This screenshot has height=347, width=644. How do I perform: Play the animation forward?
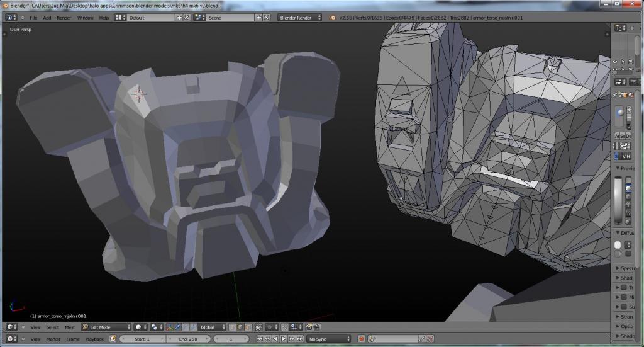point(284,339)
